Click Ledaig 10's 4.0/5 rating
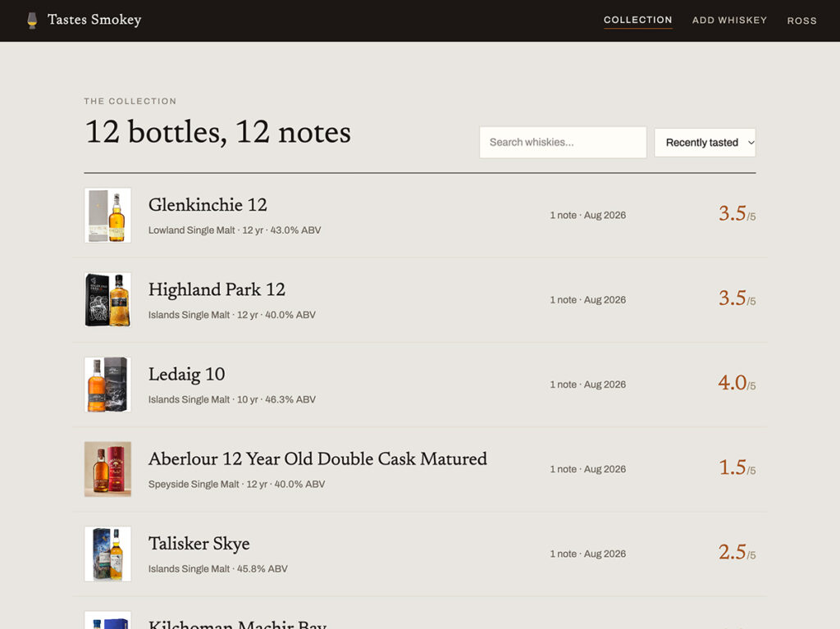Viewport: 840px width, 629px height. pos(737,382)
